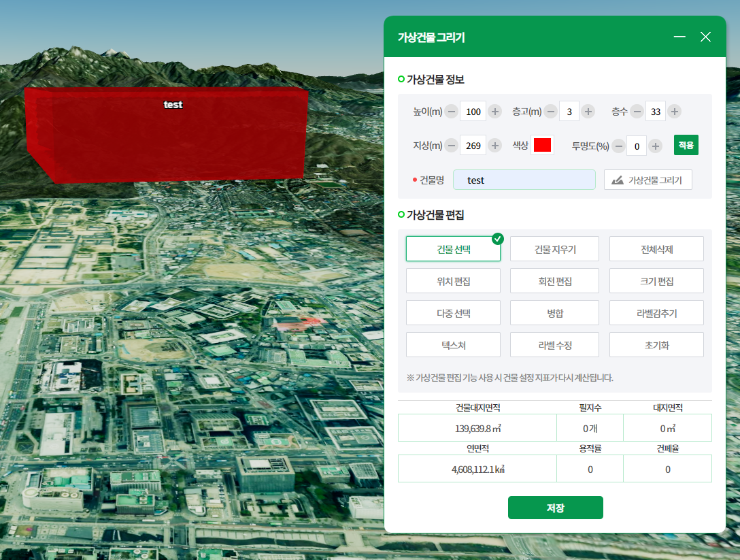Delete all buildings with 전체삭제
The width and height of the screenshot is (740, 560).
(656, 249)
